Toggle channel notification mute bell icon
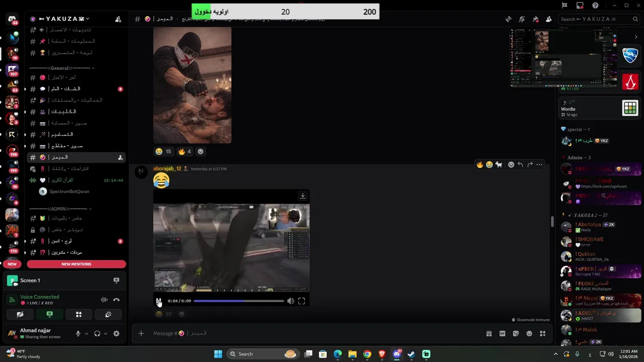Viewport: 644px width, 362px height. 522,19
